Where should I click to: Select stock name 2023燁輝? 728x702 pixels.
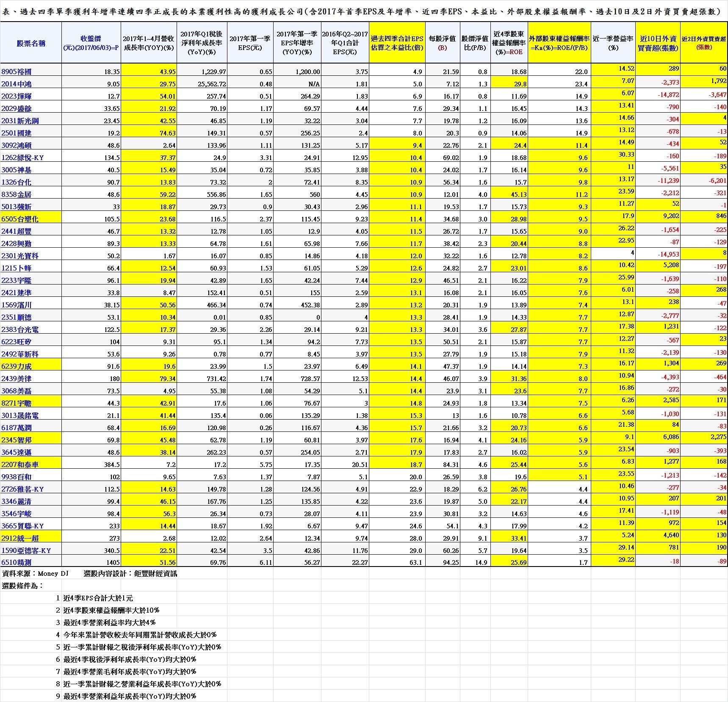(x=16, y=96)
